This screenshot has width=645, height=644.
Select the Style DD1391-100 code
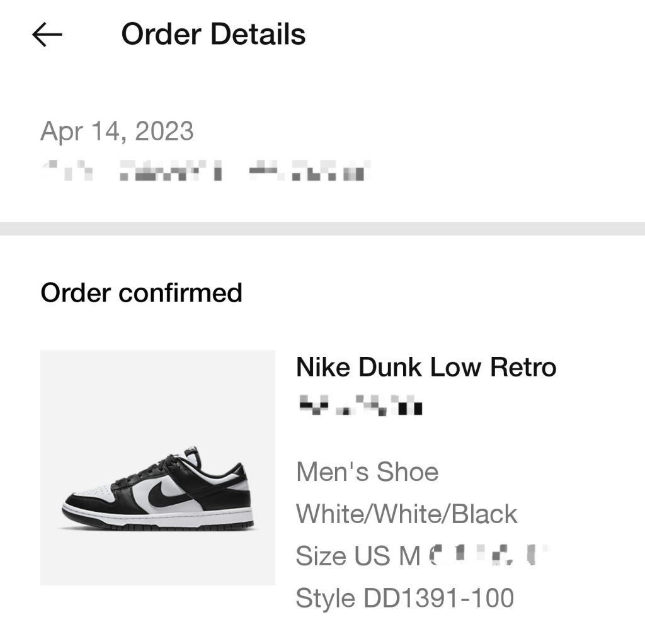[405, 597]
